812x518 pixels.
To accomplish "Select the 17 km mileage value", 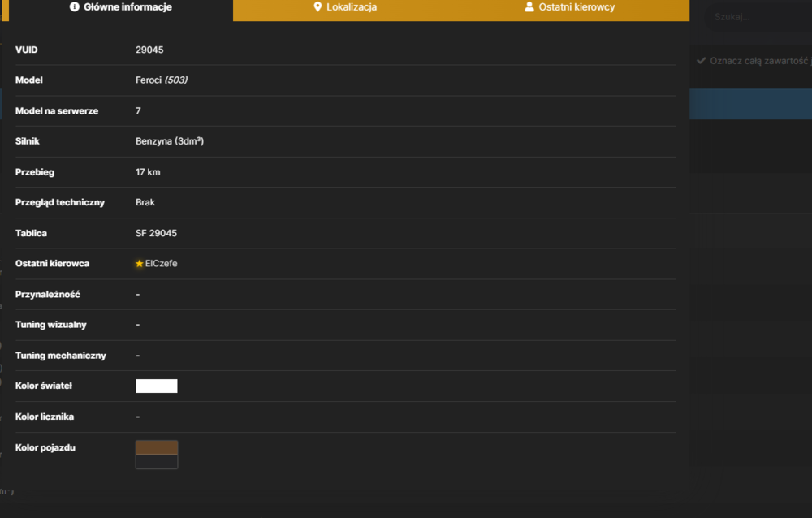I will tap(148, 172).
